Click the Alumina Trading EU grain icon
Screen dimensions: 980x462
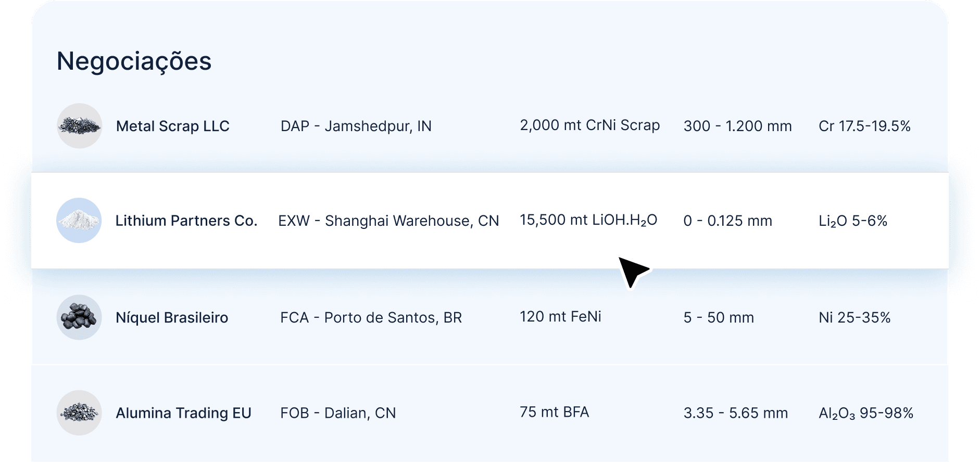[x=79, y=413]
